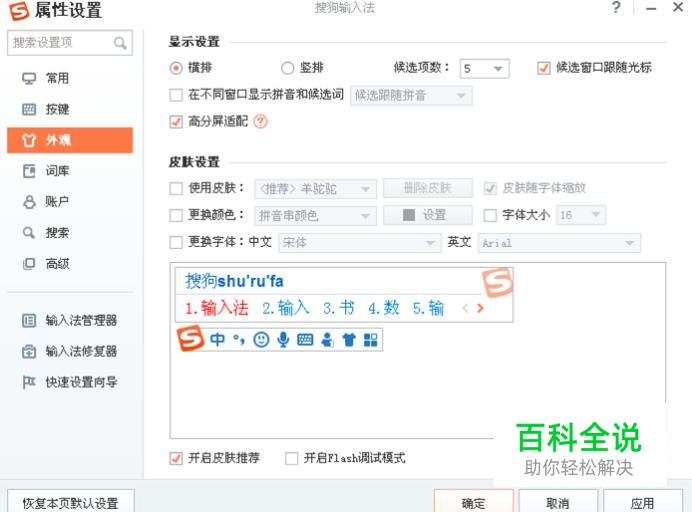The image size is (692, 512).
Task: Click the list icon beside 输入法管理器
Action: (29, 320)
